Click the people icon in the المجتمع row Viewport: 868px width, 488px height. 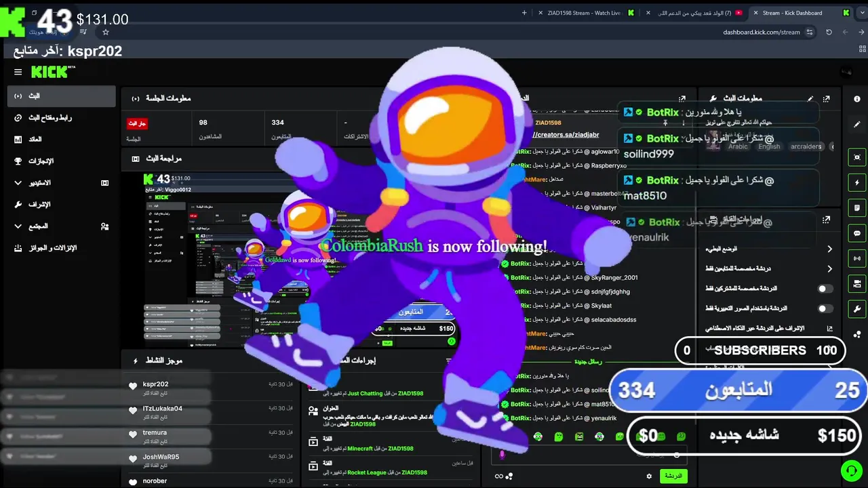coord(105,226)
